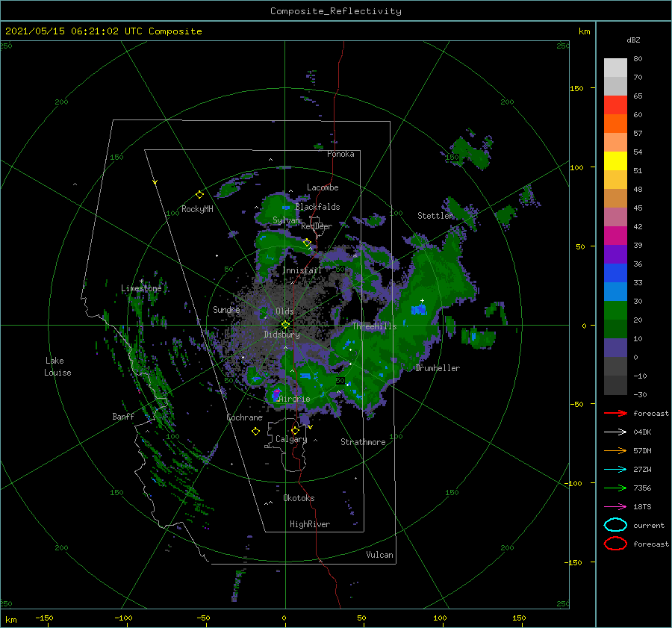Click the Didsbury label
The image size is (672, 628).
tap(282, 335)
